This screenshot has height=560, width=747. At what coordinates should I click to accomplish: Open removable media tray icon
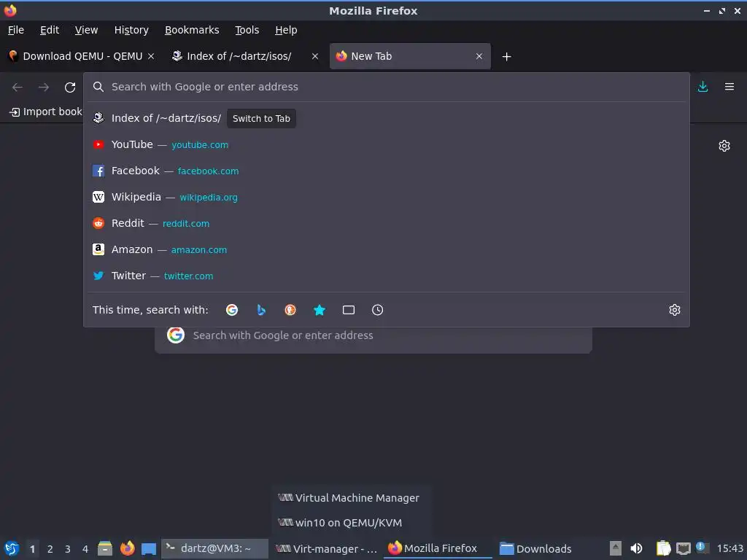click(616, 548)
